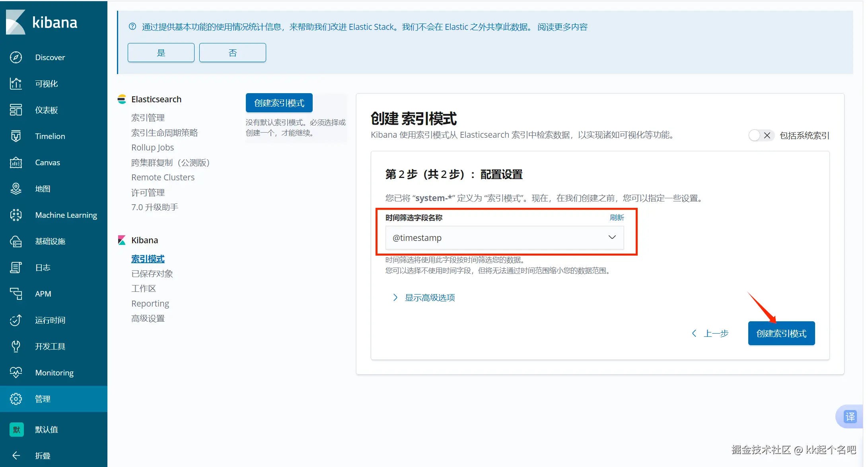The width and height of the screenshot is (868, 467).
Task: Click the 开发工具 wrench icon
Action: 16,346
